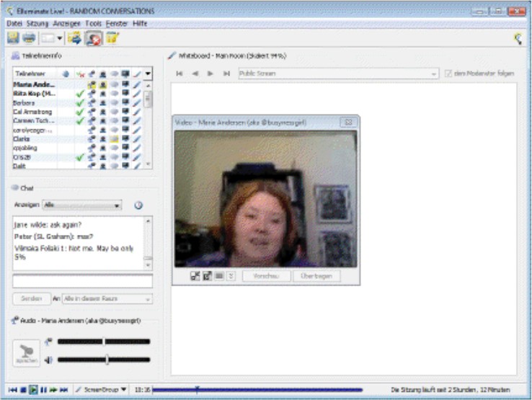532x400 pixels.
Task: Click the save icon in the toolbar
Action: pos(13,38)
